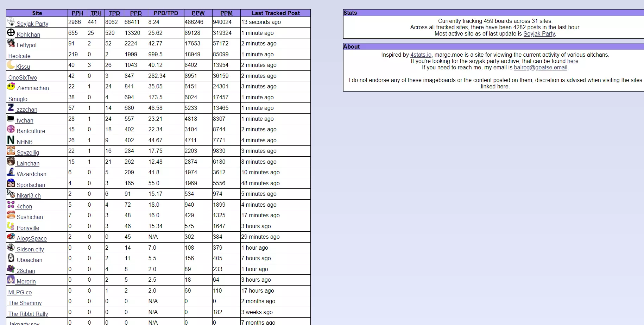Follow the Smuglo link
This screenshot has height=325, width=644.
[x=18, y=99]
